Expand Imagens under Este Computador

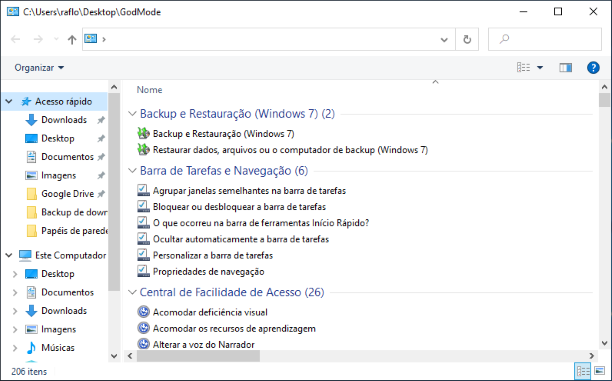pyautogui.click(x=15, y=329)
